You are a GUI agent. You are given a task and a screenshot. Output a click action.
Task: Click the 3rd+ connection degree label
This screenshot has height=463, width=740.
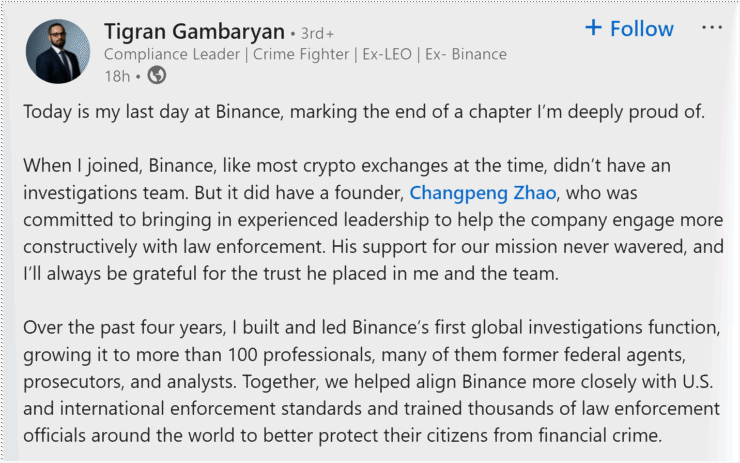coord(318,34)
